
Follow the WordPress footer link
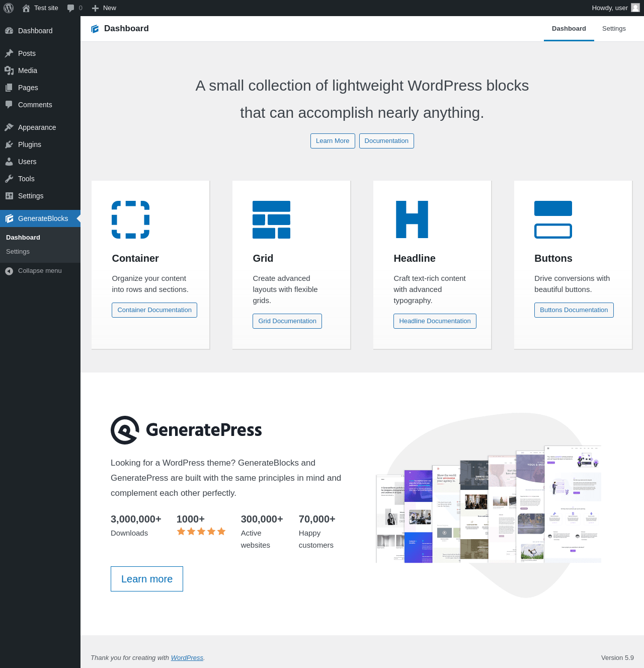pos(187,658)
